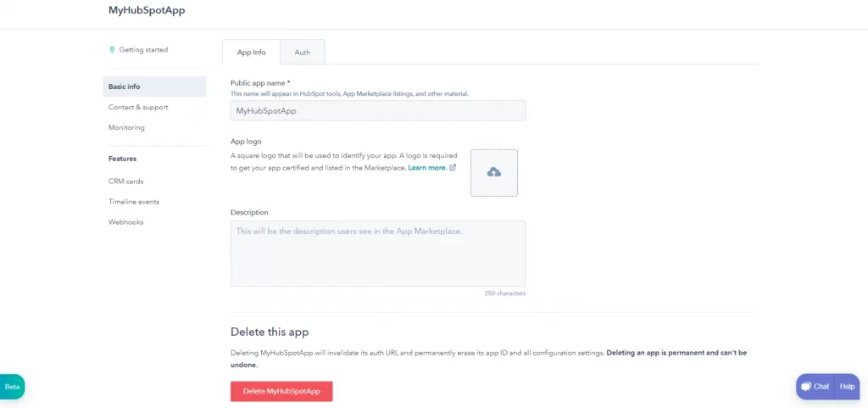Open Basic info in sidebar
Image resolution: width=868 pixels, height=408 pixels.
point(154,87)
